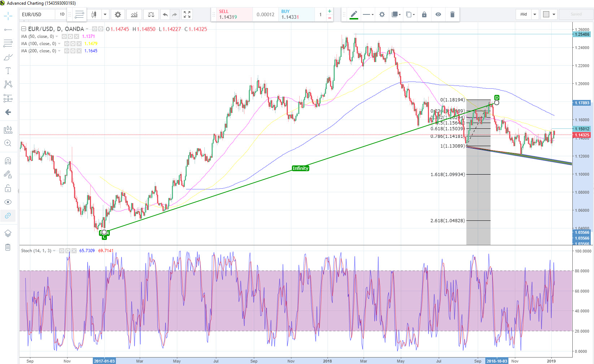Toggle visibility of MA 50 indicator
Image resolution: width=594 pixels, height=364 pixels.
[64, 36]
